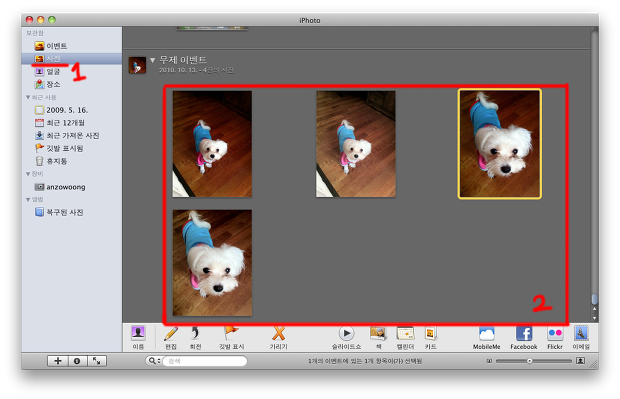The image size is (620, 399).
Task: Create a 캘린더 (Calendar) project
Action: [x=405, y=338]
